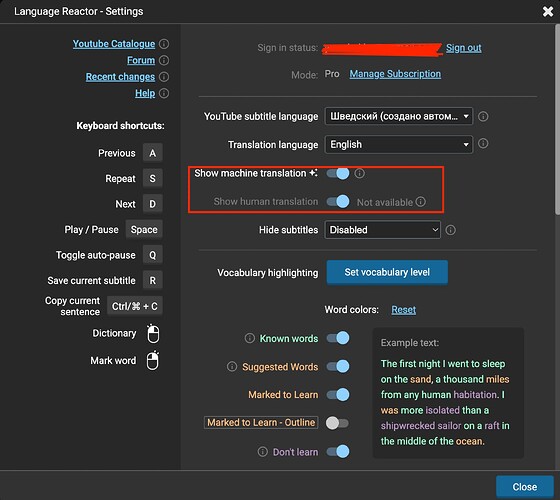Click info icon beside Known words
Viewport: 560px width, 500px height.
coord(250,338)
